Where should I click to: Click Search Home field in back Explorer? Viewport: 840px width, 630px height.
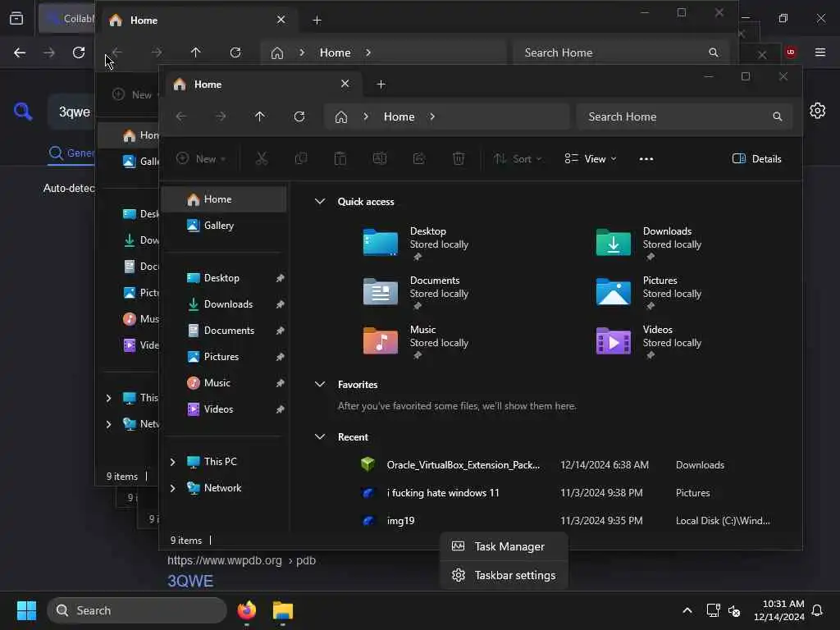coord(622,52)
